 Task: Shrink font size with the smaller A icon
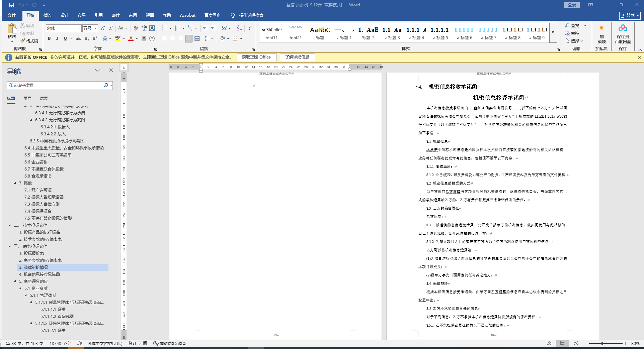coord(111,28)
